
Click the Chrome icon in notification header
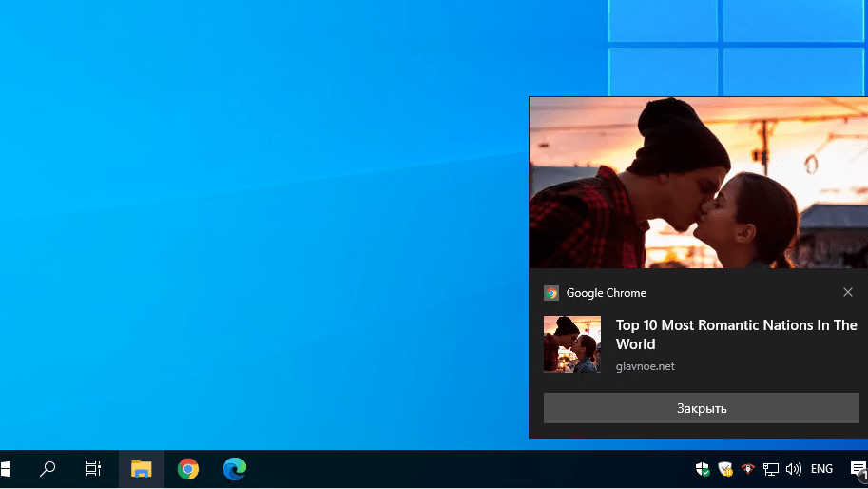coord(551,293)
